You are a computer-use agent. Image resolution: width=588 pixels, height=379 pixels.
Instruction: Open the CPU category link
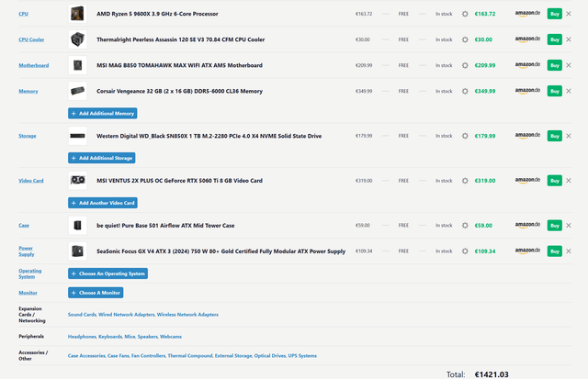[23, 14]
